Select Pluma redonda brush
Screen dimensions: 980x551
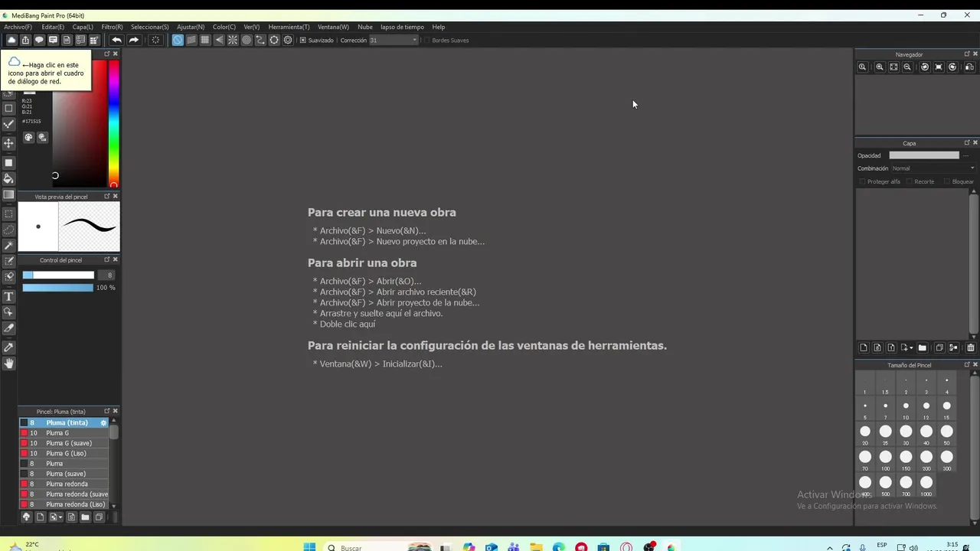[x=64, y=484]
